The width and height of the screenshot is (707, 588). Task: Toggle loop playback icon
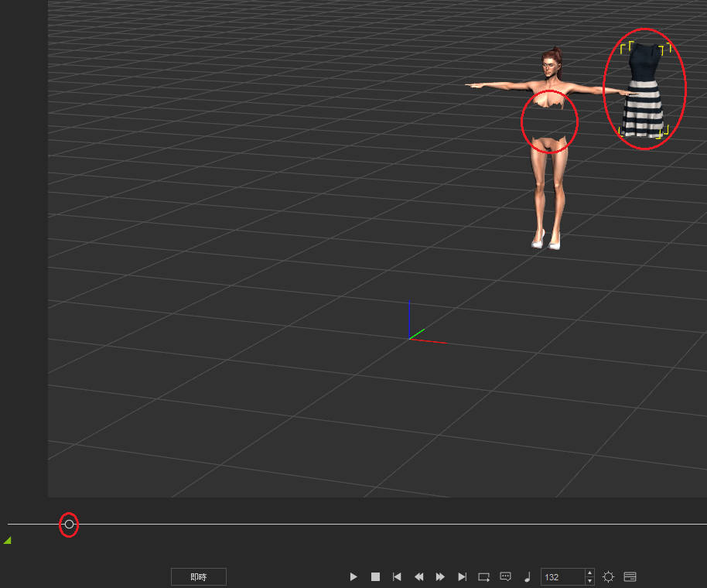click(483, 576)
